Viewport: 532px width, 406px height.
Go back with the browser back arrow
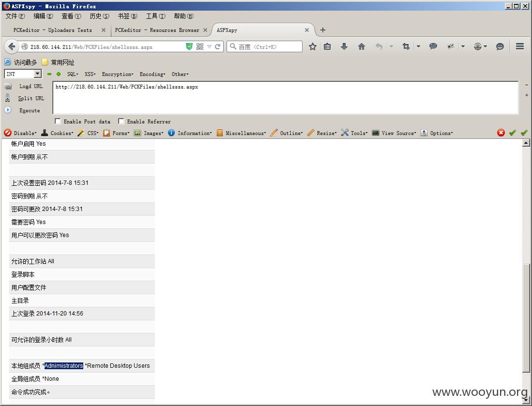click(x=12, y=46)
